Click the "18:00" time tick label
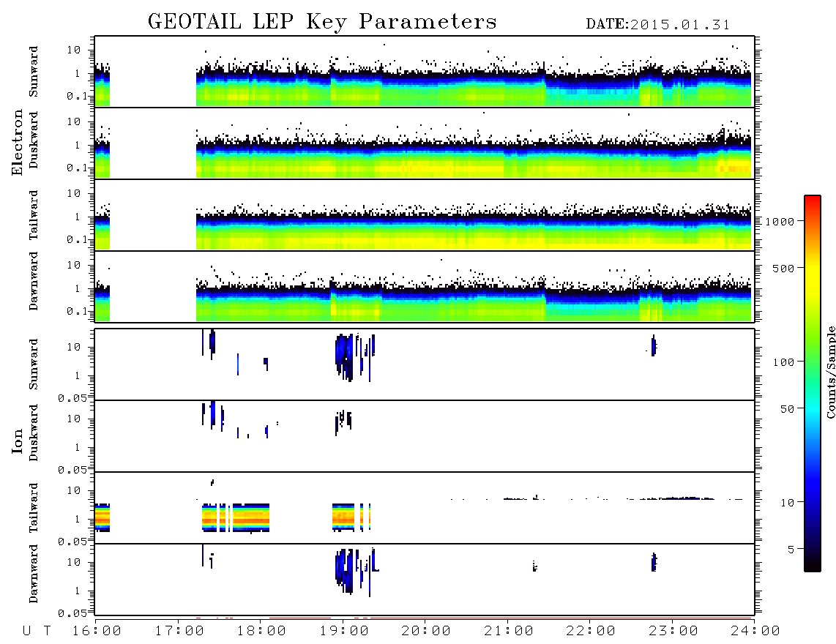Screen dimensions: 836x644 coord(261,632)
